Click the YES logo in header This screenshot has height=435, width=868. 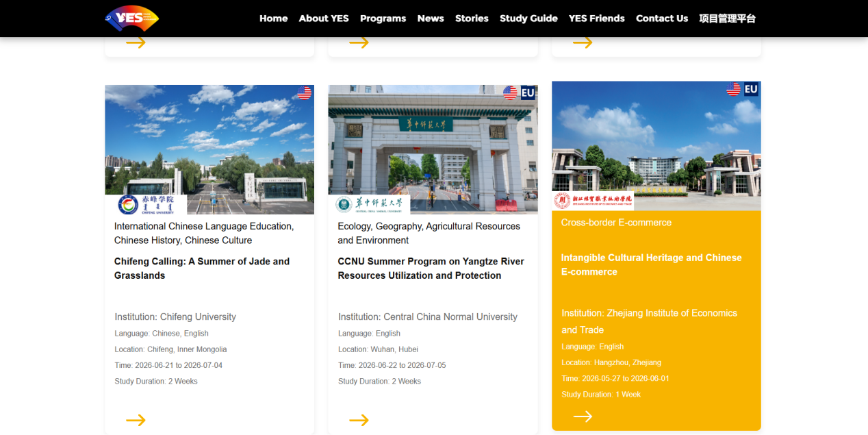[x=132, y=18]
